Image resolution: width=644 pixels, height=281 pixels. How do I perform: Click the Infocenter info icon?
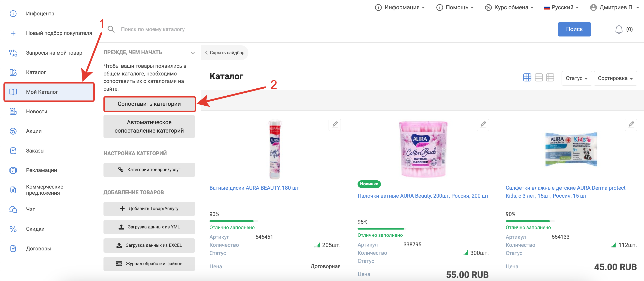[13, 14]
